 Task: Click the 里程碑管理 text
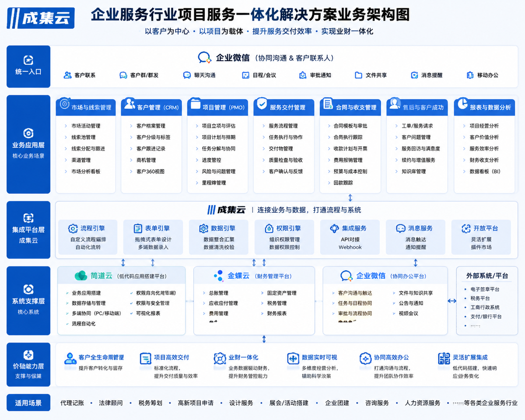(214, 183)
